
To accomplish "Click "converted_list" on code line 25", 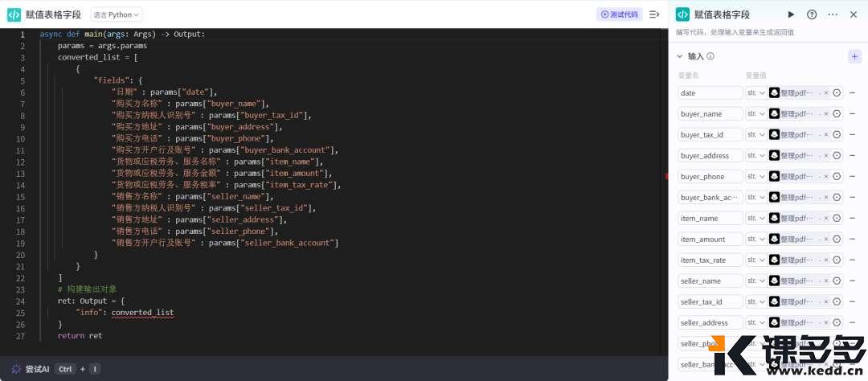I will (x=142, y=313).
